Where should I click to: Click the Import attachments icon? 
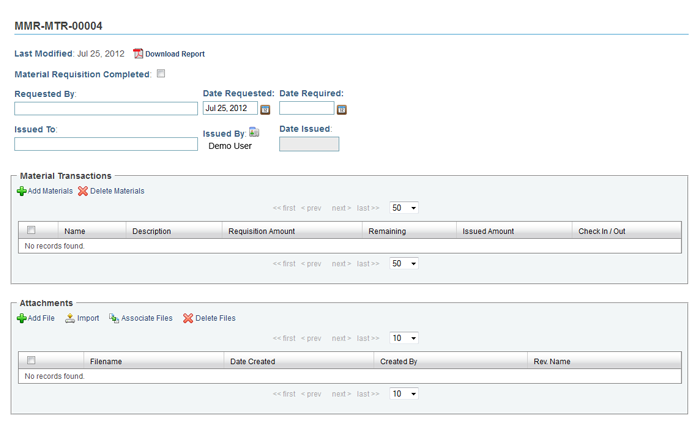click(70, 318)
